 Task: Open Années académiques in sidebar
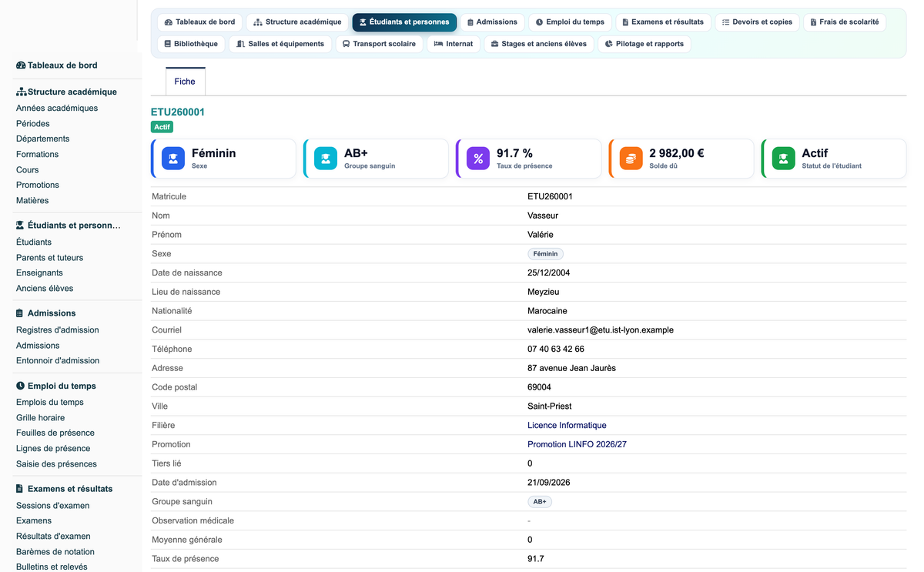[x=57, y=109]
